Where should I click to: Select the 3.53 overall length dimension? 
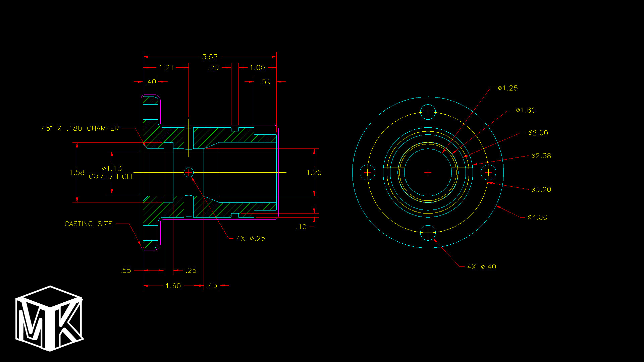(x=210, y=57)
